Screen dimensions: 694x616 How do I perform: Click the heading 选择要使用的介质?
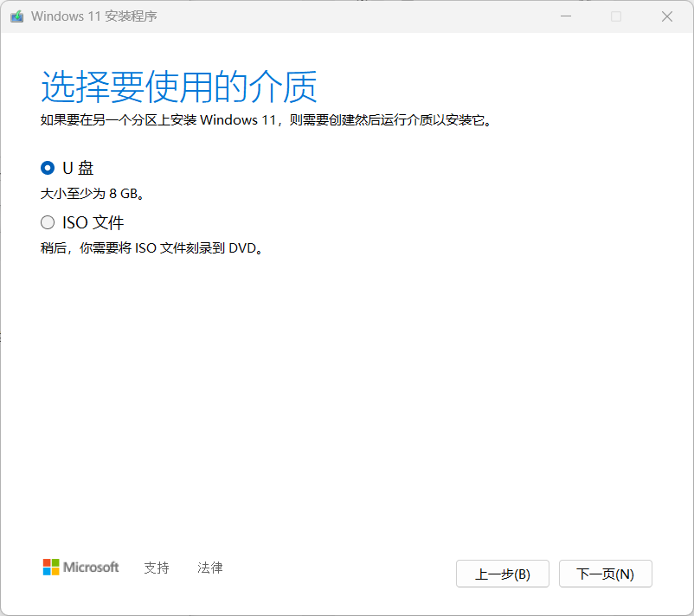pyautogui.click(x=179, y=87)
